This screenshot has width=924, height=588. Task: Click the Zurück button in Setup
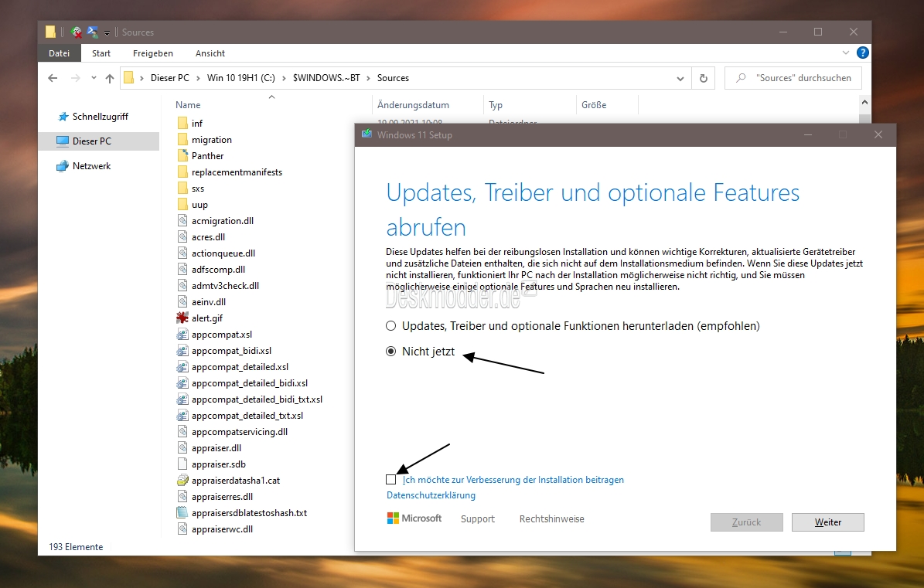pyautogui.click(x=747, y=522)
